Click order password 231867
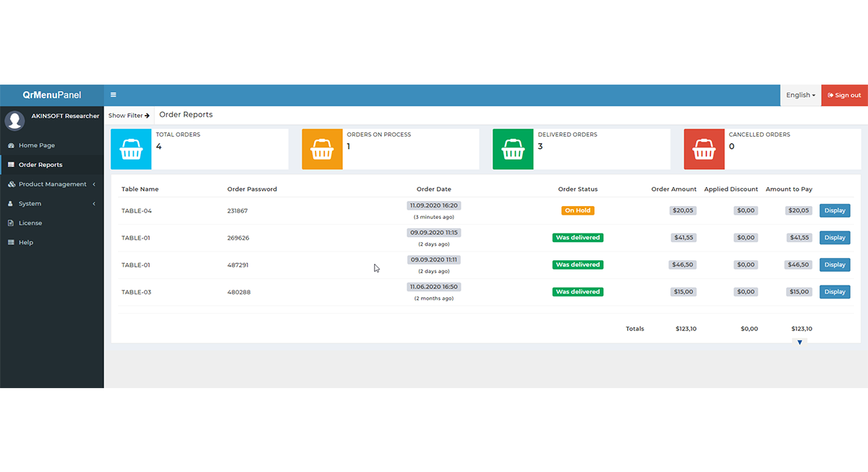 [237, 211]
